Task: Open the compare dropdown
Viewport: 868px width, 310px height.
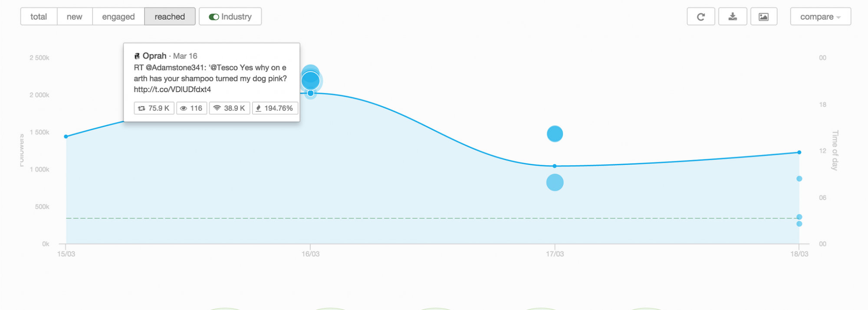Action: pos(820,17)
